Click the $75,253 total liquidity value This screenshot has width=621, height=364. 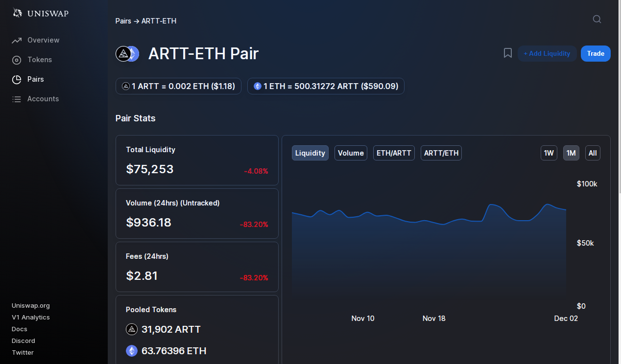(x=150, y=169)
